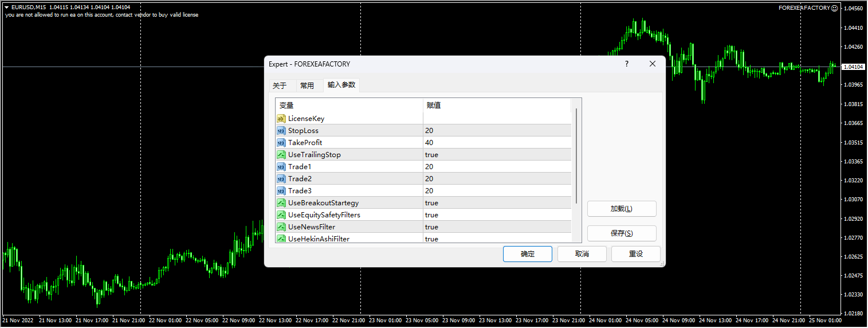
Task: Click the UseNewsFilter boolean type icon
Action: pyautogui.click(x=281, y=227)
